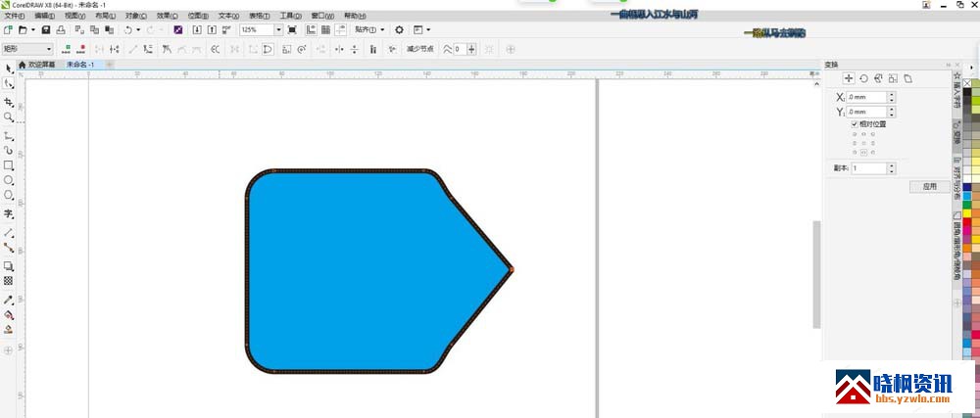The height and width of the screenshot is (418, 980).
Task: Open the 效果 menu
Action: pyautogui.click(x=167, y=16)
